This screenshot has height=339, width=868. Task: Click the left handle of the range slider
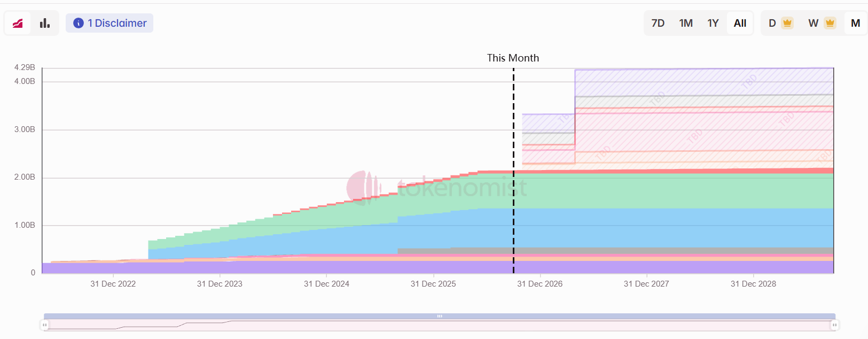(45, 325)
